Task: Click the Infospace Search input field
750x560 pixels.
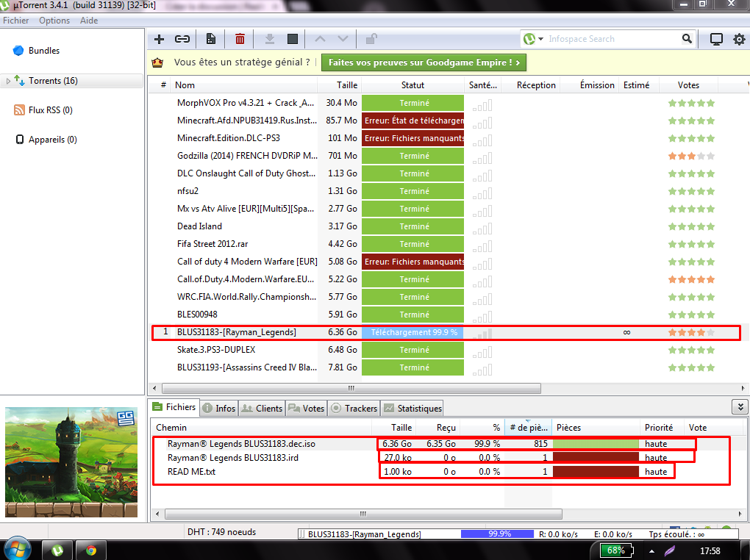Action: coord(612,39)
